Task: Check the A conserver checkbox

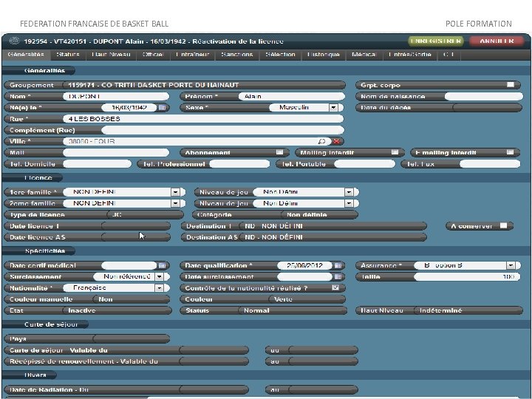Action: 503,225
